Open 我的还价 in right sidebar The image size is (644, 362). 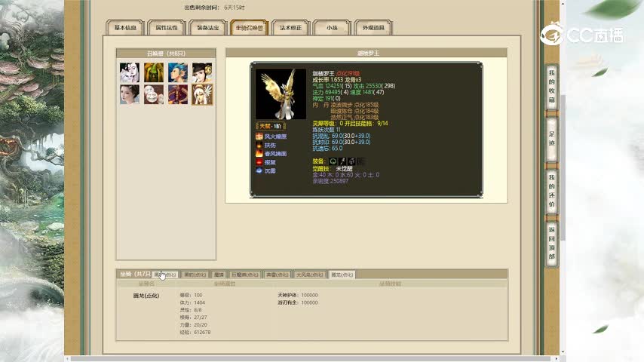[x=551, y=191]
